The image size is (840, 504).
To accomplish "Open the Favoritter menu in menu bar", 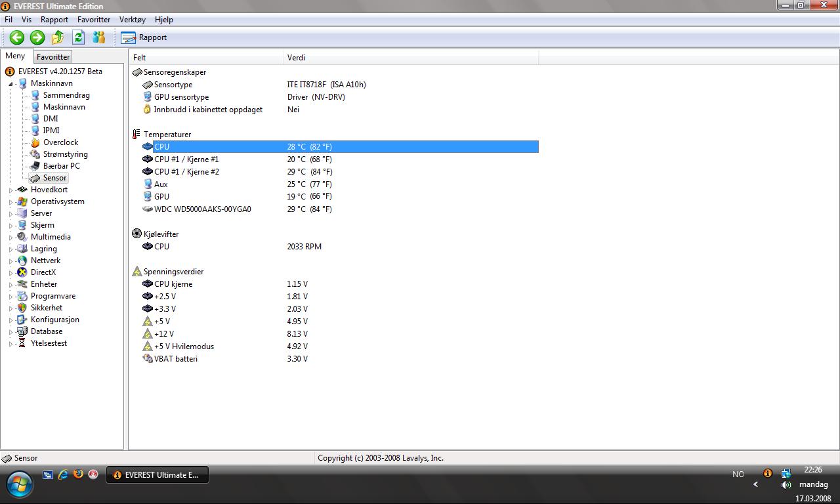I will click(x=94, y=20).
